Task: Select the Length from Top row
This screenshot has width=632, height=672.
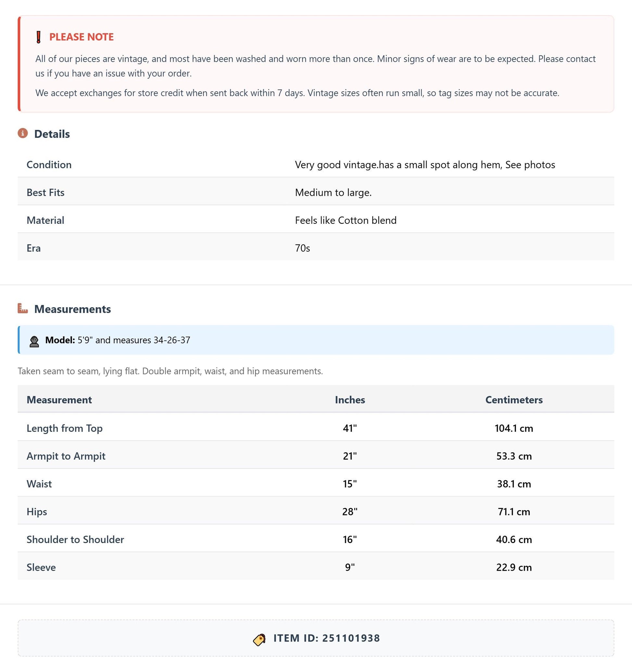Action: pos(316,428)
